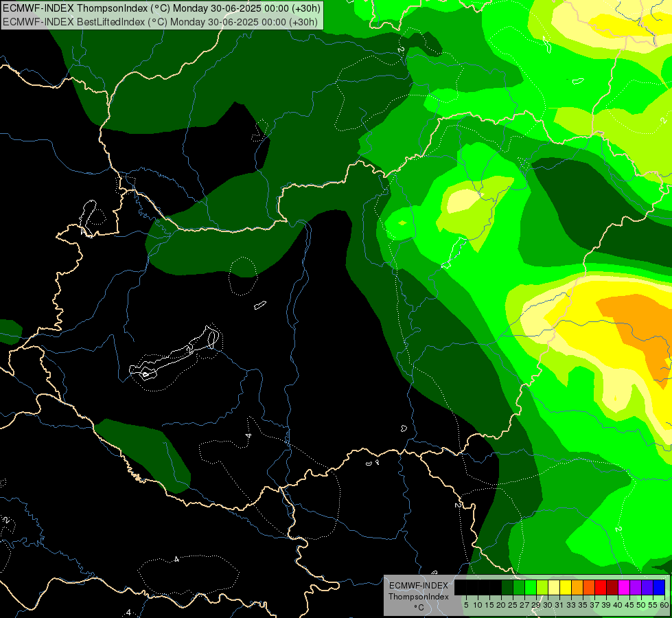Select the yellow-green 29-30 legend swatch
The width and height of the screenshot is (672, 618).
point(542,587)
